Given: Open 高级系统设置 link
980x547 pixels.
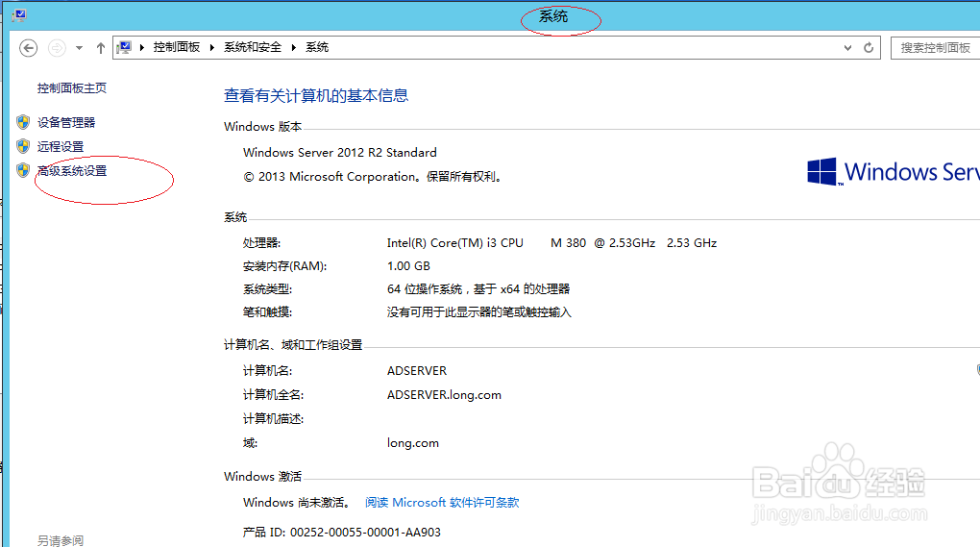Looking at the screenshot, I should coord(72,171).
